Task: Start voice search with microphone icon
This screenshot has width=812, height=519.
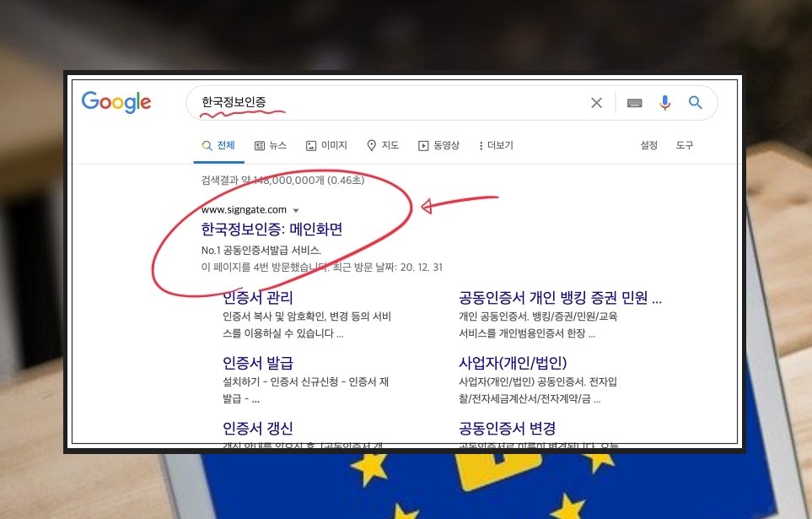Action: tap(665, 103)
